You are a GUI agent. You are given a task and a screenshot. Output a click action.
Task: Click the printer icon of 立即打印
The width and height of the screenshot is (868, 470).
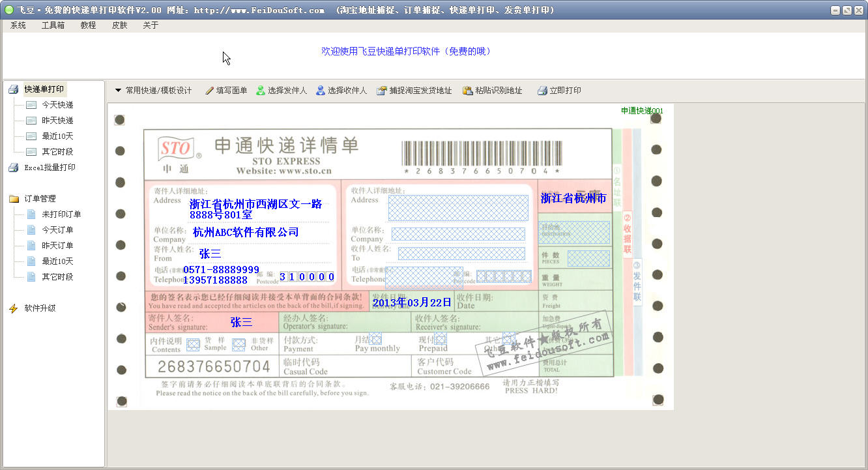[542, 91]
